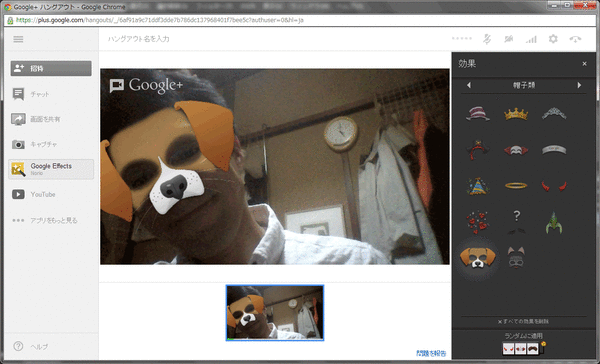Select the self video thumbnail

coord(275,313)
